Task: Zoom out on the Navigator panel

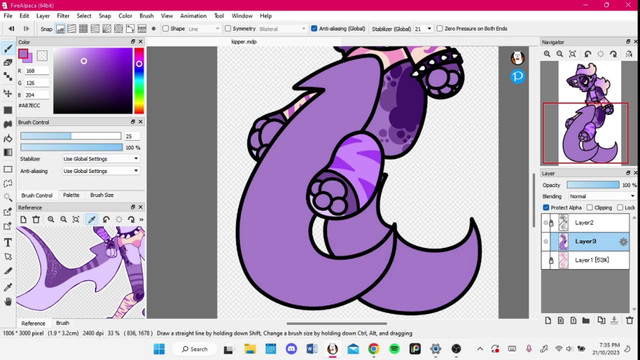Action: [x=560, y=54]
